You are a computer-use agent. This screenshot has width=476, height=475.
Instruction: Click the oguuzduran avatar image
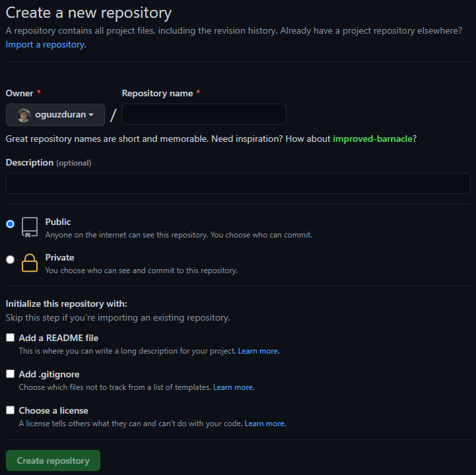pos(24,115)
